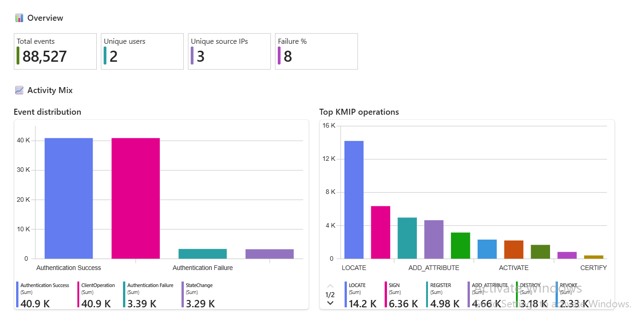This screenshot has height=317, width=644.
Task: Select the purple ADD_ATTRIBUTE bar
Action: pos(434,239)
